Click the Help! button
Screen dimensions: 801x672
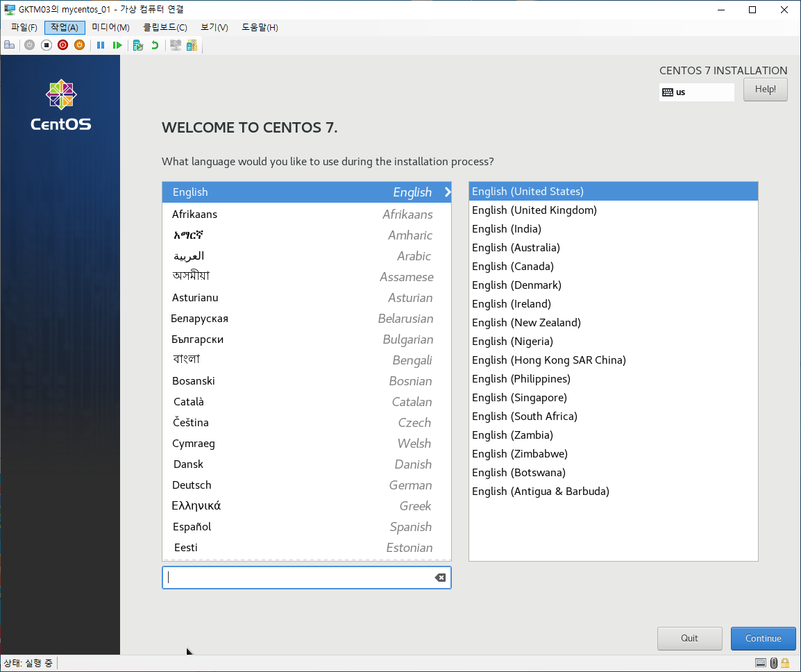pos(765,90)
